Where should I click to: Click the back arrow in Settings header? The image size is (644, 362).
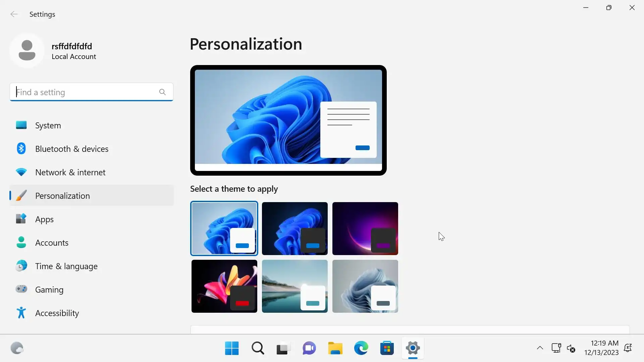(14, 14)
